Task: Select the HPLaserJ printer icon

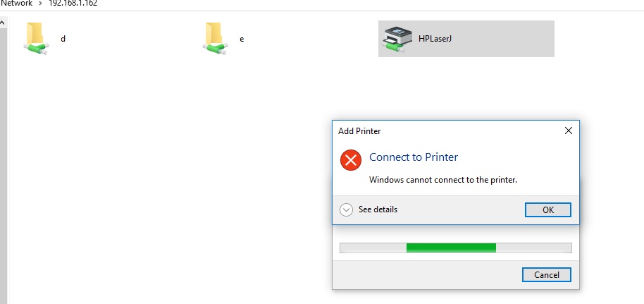Action: point(395,39)
